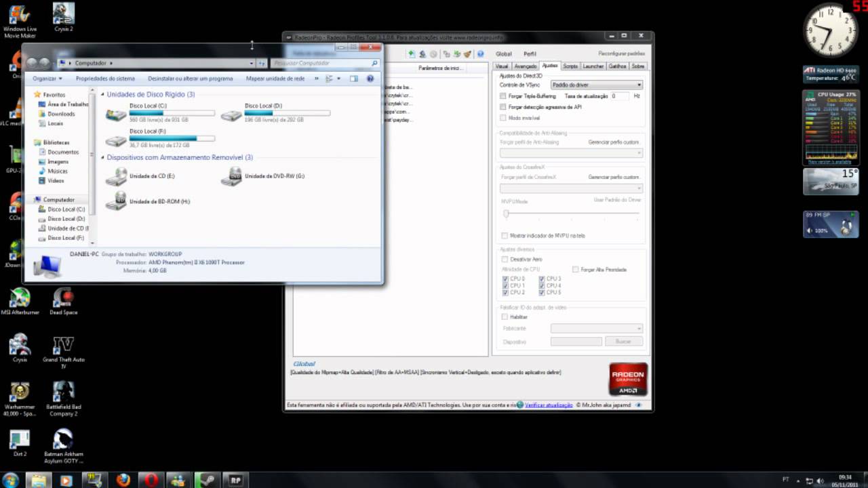
Task: Enable Forçar detecção agressiva de API
Action: (503, 107)
